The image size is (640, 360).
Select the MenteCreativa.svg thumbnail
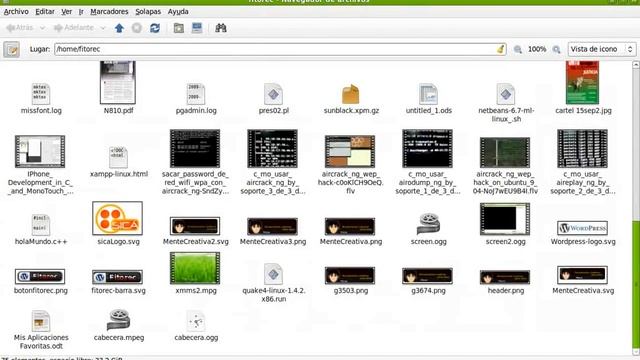[x=582, y=275]
